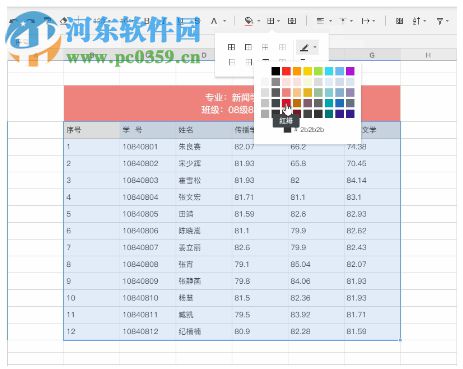Click the horizontal alignment icon
This screenshot has height=369, width=463.
[320, 21]
